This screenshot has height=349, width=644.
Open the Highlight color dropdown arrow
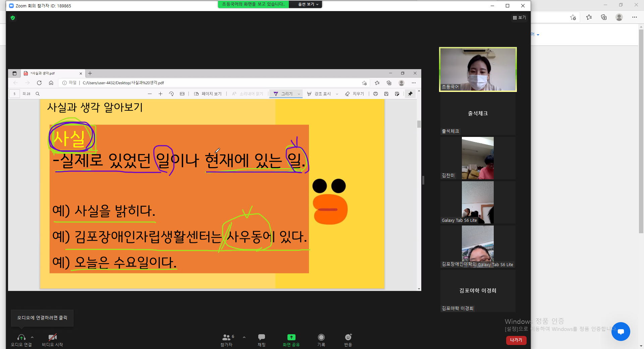pos(337,94)
